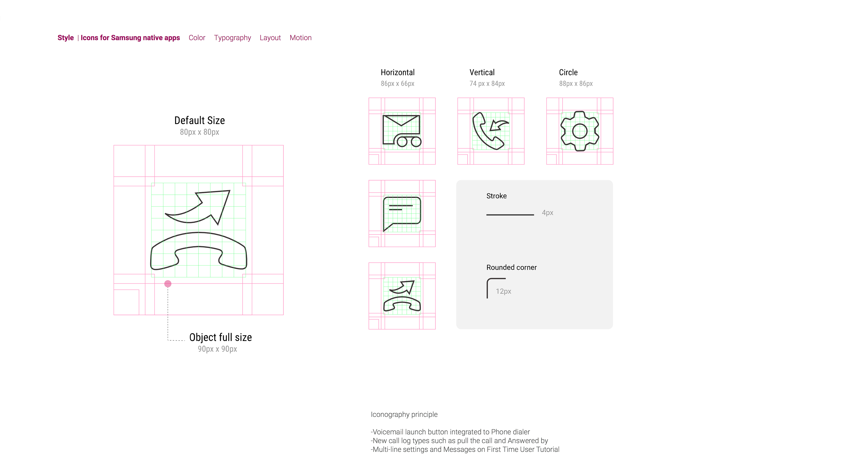Click the Iconography principle heading

pyautogui.click(x=404, y=414)
